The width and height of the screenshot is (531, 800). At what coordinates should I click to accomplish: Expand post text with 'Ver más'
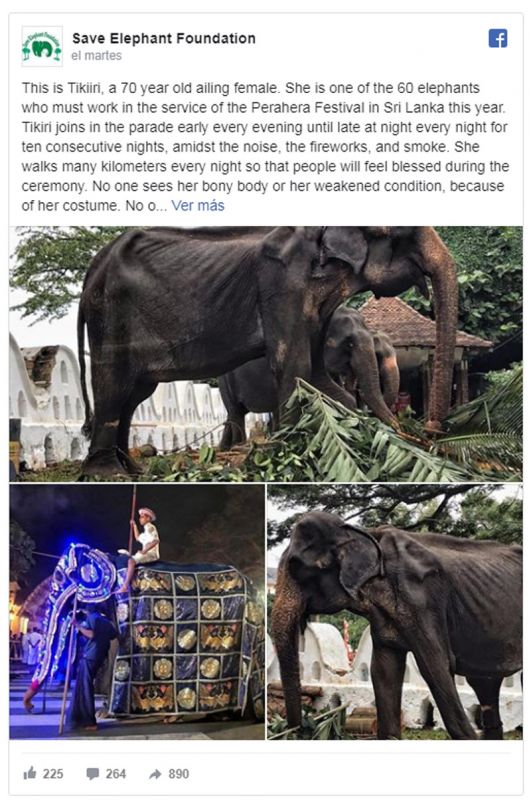[198, 206]
